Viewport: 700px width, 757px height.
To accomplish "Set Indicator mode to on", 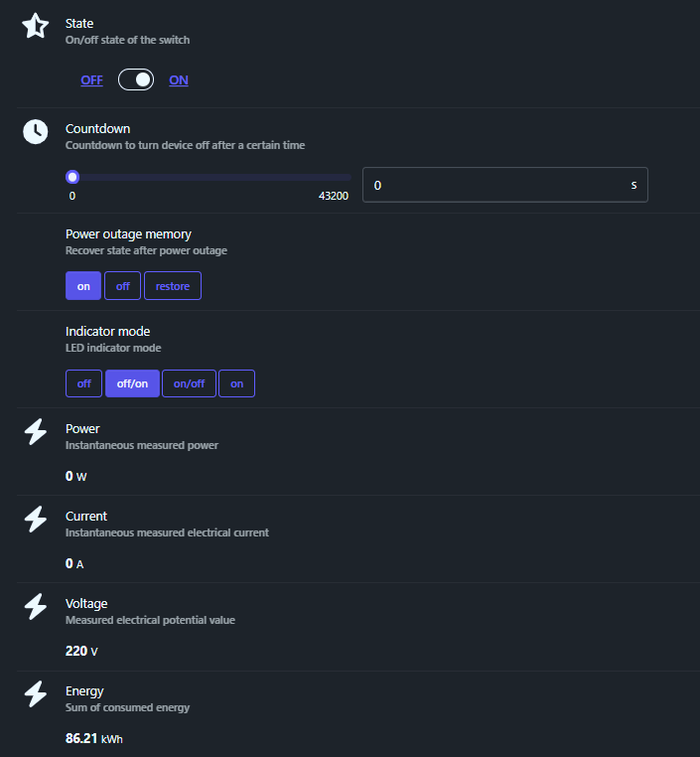I will 237,383.
